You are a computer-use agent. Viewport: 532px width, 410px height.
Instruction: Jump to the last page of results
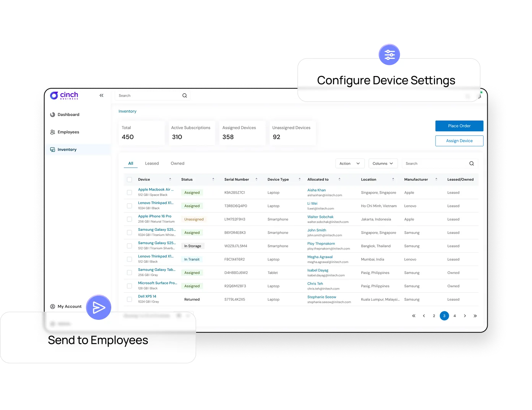(475, 316)
